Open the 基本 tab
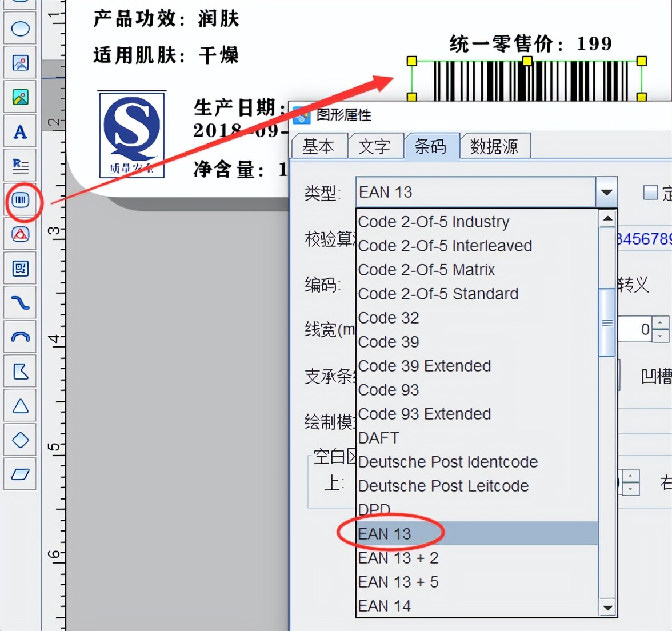672x631 pixels. pos(318,146)
